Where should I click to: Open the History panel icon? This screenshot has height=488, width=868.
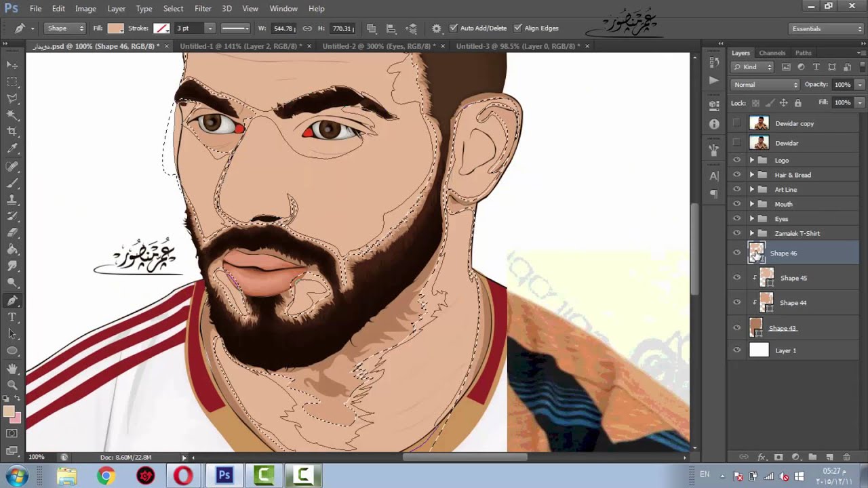(x=713, y=62)
